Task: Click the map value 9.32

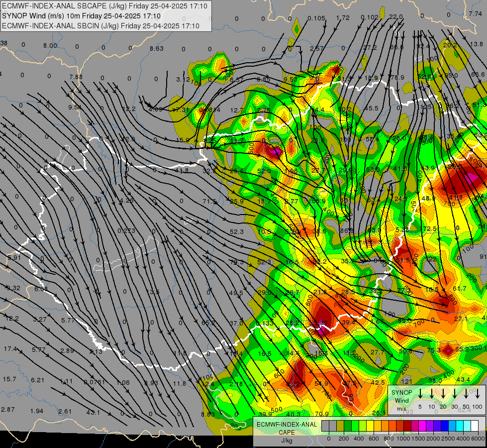Action: click(13, 288)
